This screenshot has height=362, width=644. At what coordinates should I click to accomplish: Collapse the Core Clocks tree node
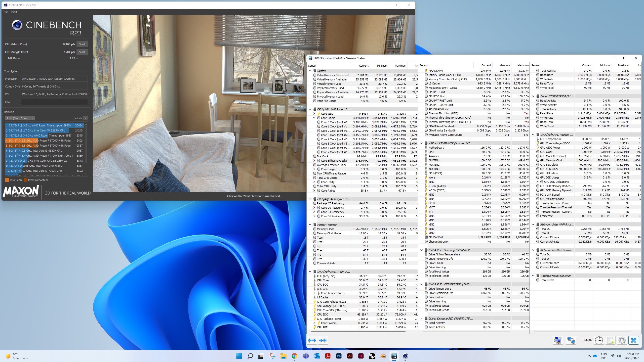point(314,118)
